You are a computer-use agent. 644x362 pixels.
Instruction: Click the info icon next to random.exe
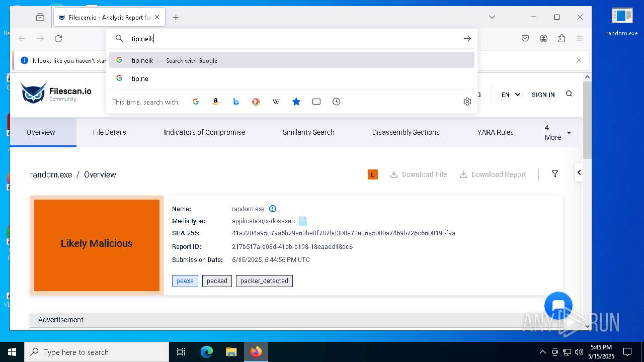pos(273,209)
